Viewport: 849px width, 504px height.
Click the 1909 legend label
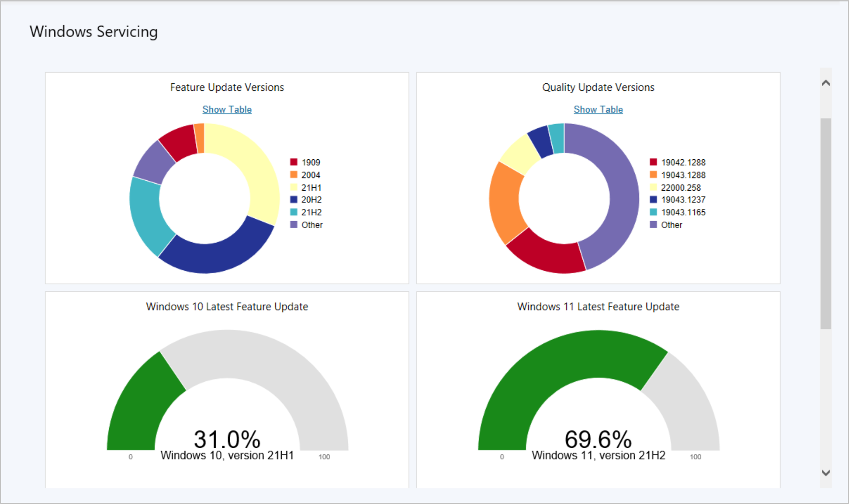[x=311, y=163]
